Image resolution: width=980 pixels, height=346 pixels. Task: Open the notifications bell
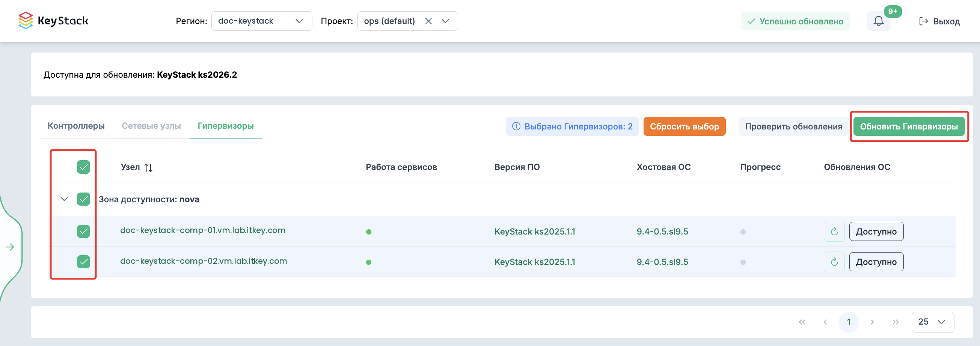tap(878, 21)
